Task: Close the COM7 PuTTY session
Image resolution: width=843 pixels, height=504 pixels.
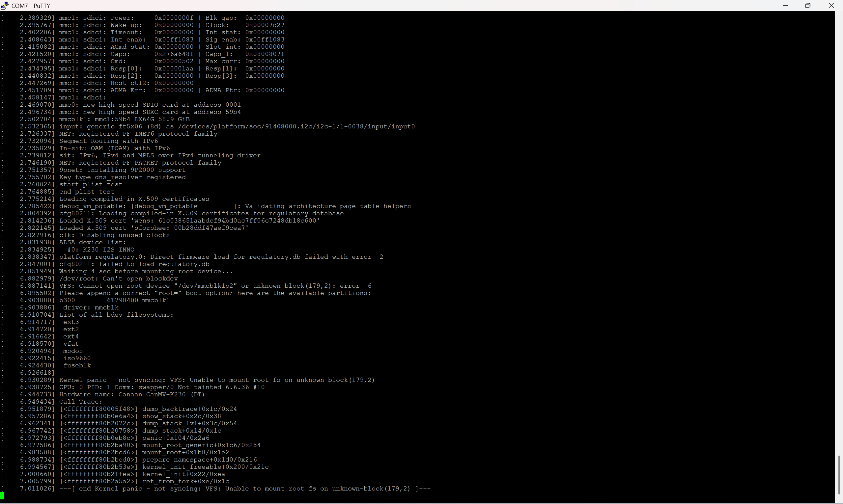Action: [x=831, y=6]
